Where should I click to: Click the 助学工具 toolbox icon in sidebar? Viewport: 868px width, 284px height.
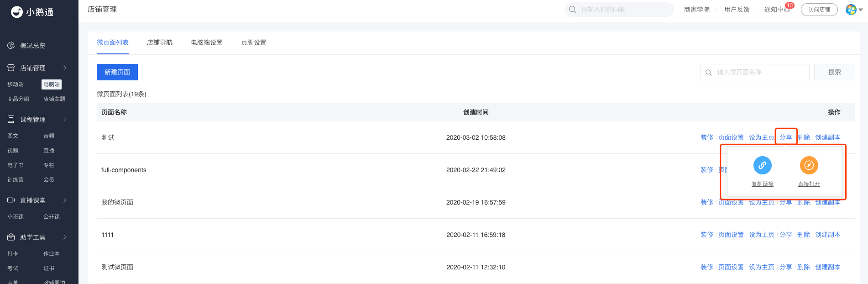(11, 237)
